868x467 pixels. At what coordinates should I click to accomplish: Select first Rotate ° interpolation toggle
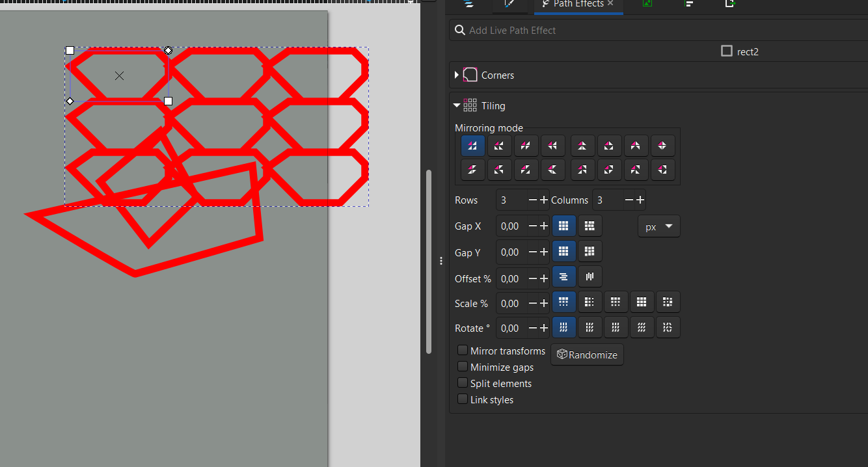click(563, 327)
